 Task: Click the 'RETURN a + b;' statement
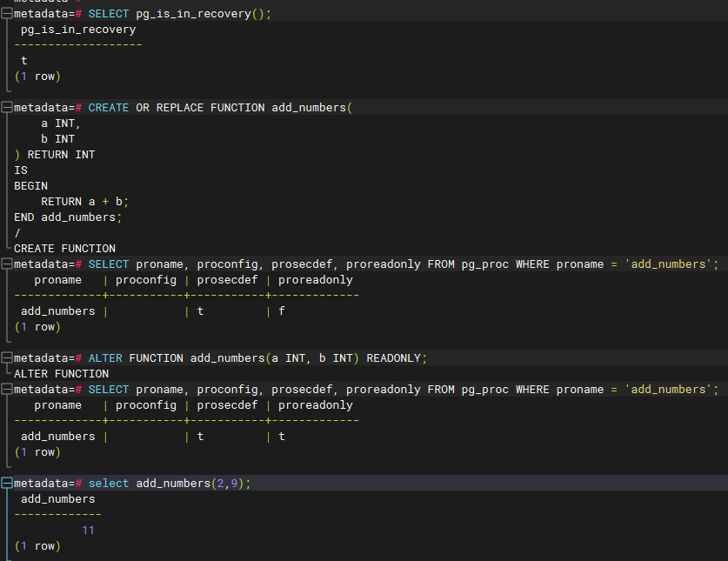(x=84, y=202)
